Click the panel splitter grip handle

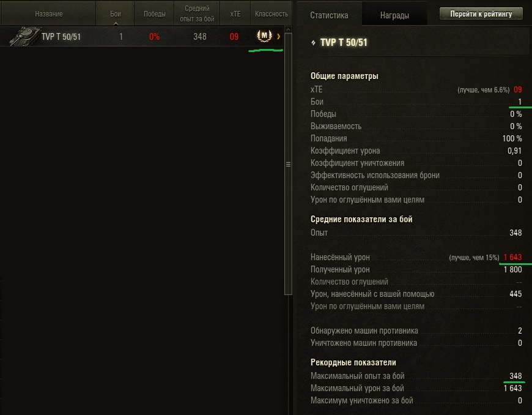click(x=288, y=165)
